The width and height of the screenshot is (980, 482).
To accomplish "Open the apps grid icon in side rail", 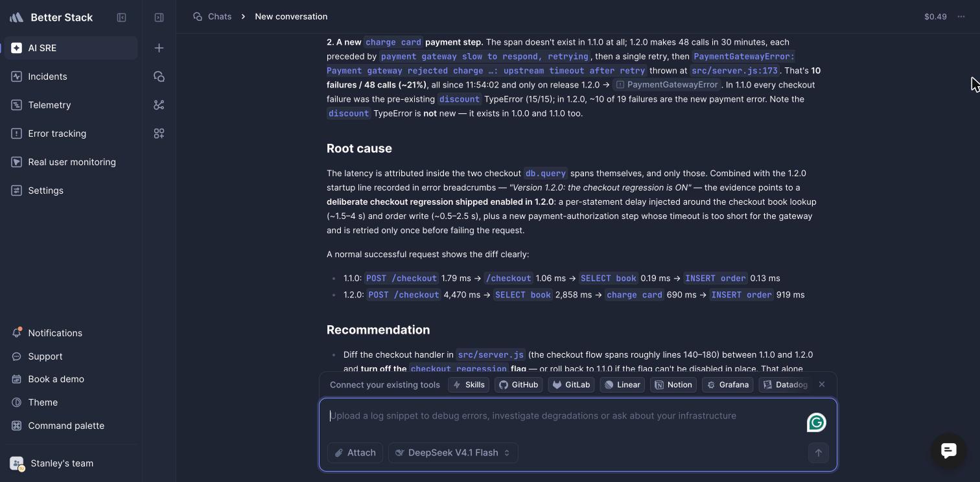I will pyautogui.click(x=159, y=133).
